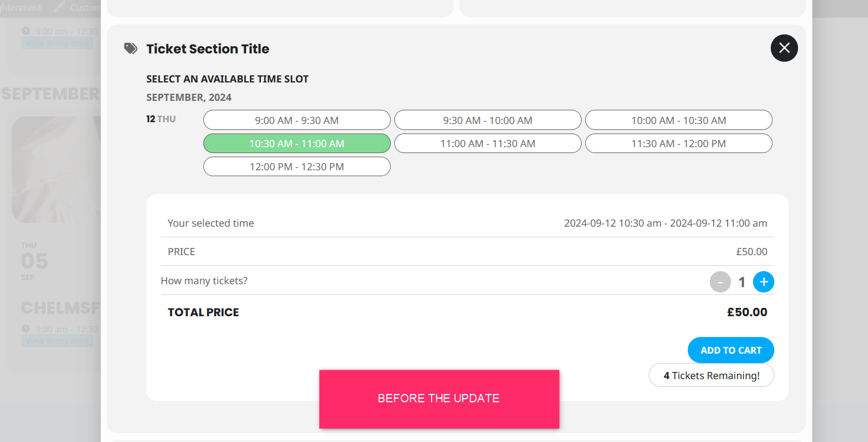
Task: Click the tag icon beside Ticket Section Title
Action: click(x=130, y=49)
